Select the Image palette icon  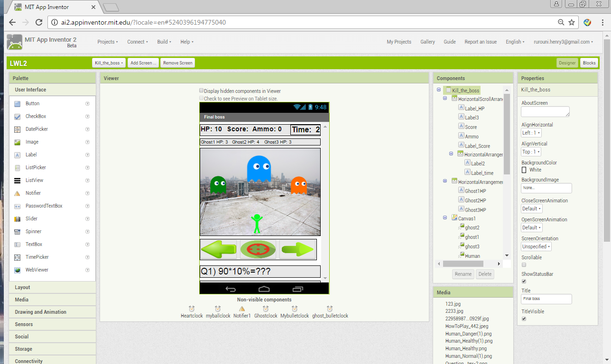click(18, 142)
